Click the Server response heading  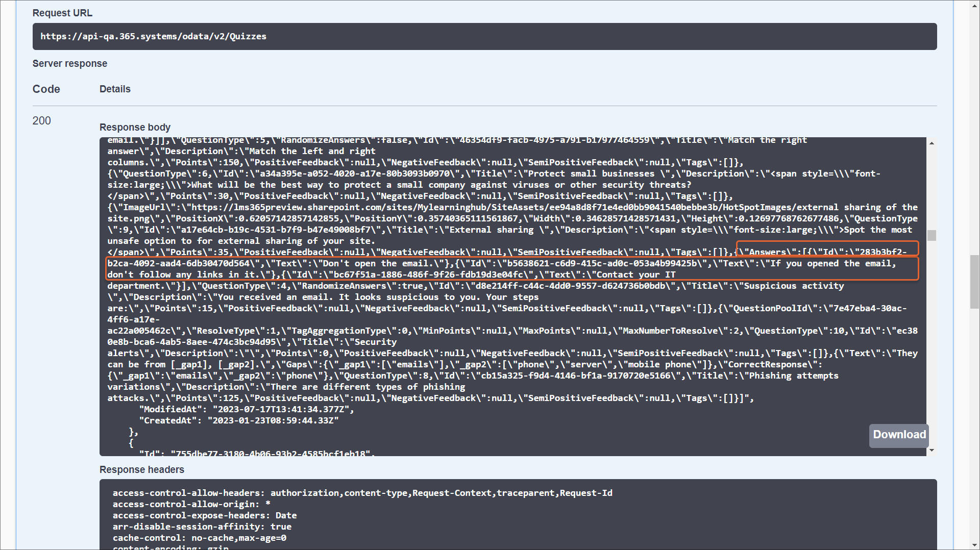pyautogui.click(x=70, y=63)
